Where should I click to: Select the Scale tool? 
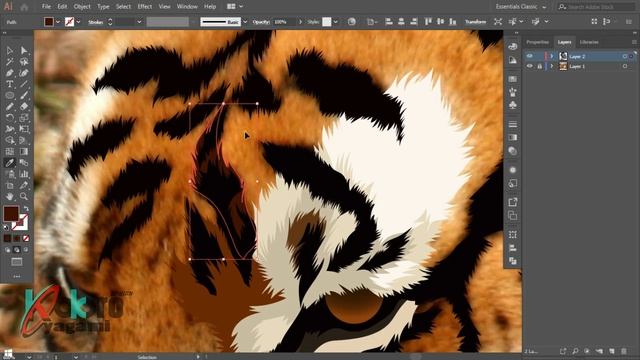tap(24, 118)
